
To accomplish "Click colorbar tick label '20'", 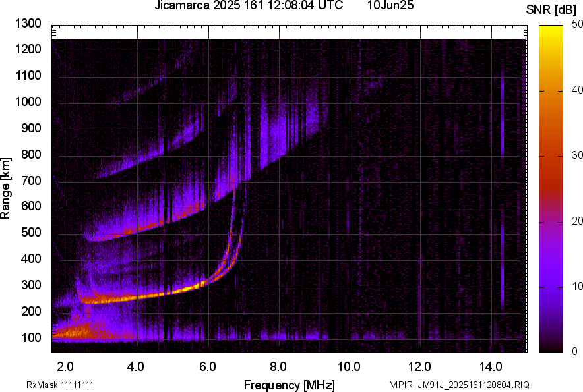I will click(x=578, y=221).
